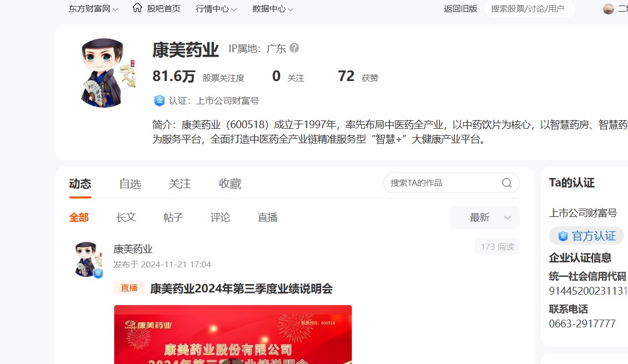Click the 返回旧版 link
Viewport: 628px width, 364px height.
[460, 9]
